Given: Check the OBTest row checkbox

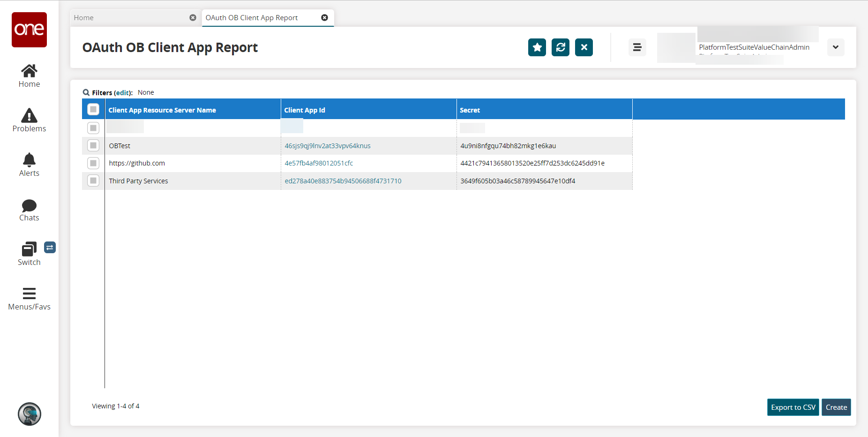Looking at the screenshot, I should (93, 145).
